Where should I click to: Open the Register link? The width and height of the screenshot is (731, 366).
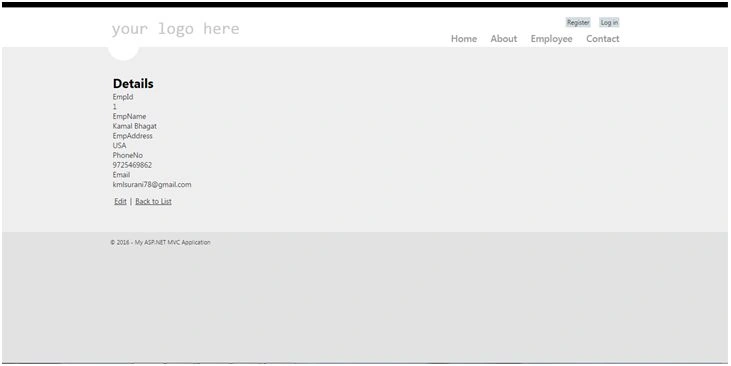point(578,22)
